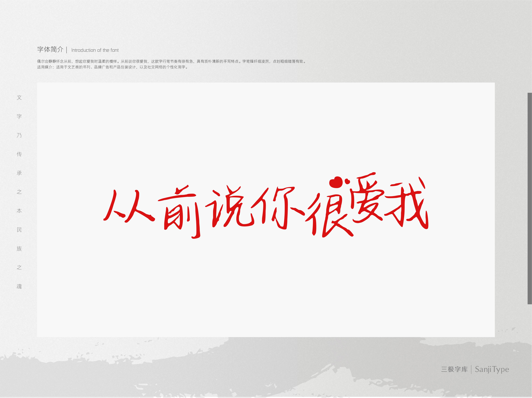The image size is (532, 398).
Task: Click the 传 character in left sidebar
Action: click(19, 154)
